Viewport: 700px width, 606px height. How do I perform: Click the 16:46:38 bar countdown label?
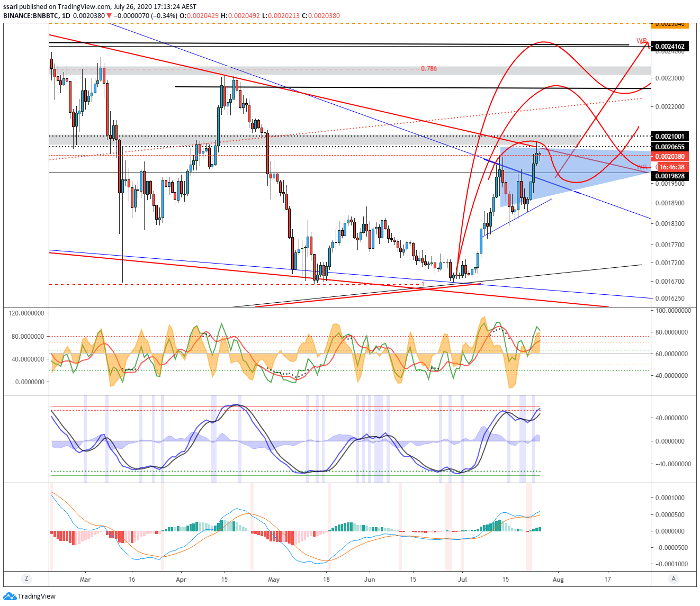tap(672, 167)
